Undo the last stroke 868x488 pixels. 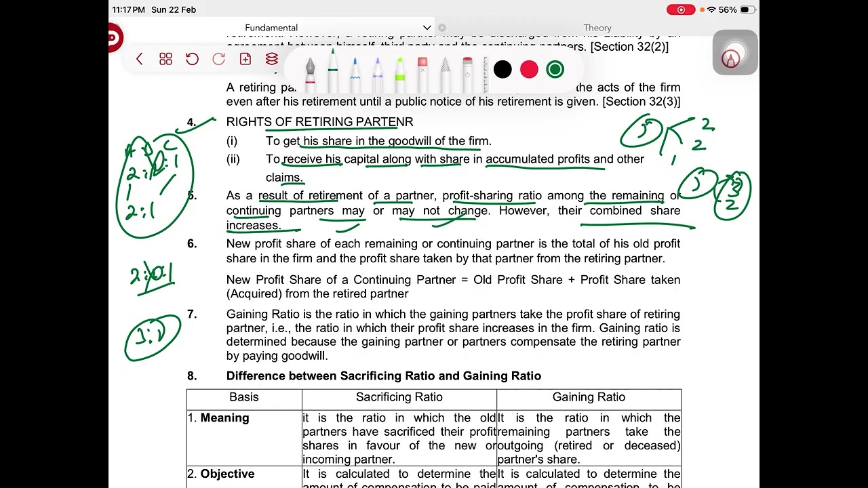(x=192, y=59)
